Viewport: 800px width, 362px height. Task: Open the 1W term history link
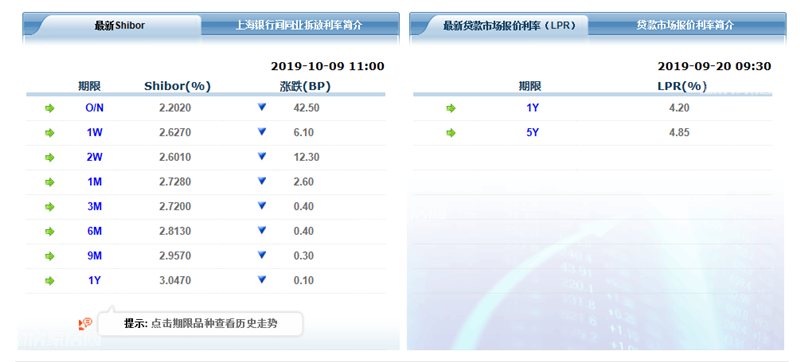click(94, 133)
